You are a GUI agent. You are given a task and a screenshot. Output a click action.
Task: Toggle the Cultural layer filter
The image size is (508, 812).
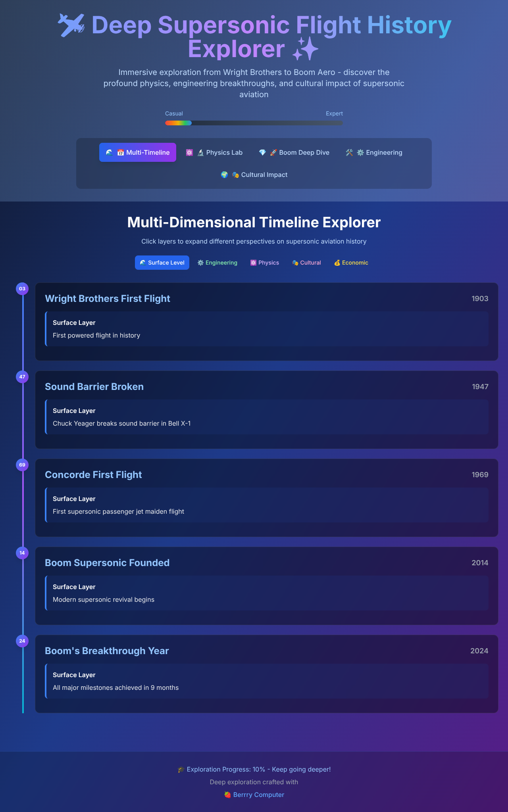pos(306,263)
